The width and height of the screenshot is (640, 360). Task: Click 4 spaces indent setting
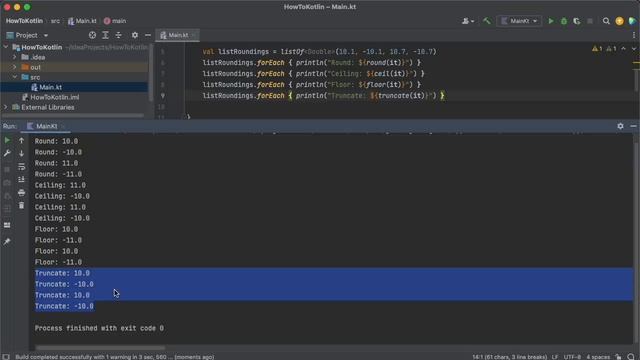[x=598, y=357]
